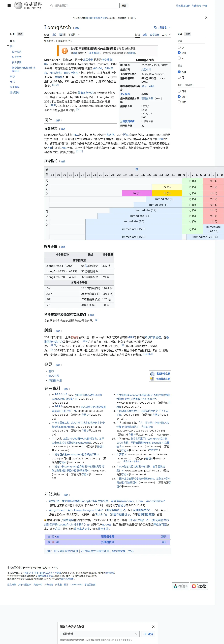
Task: Expand the 处理器技术 navbox
Action: click(x=164, y=542)
